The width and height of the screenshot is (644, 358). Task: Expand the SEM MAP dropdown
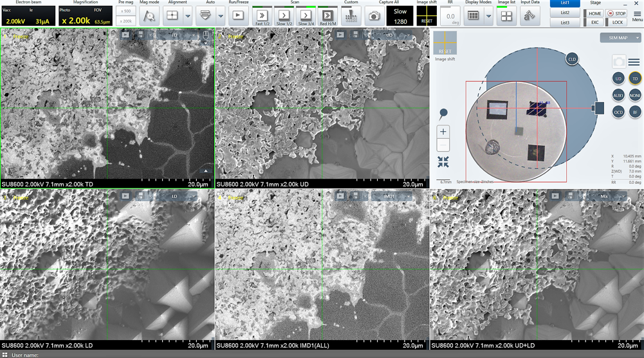click(638, 38)
